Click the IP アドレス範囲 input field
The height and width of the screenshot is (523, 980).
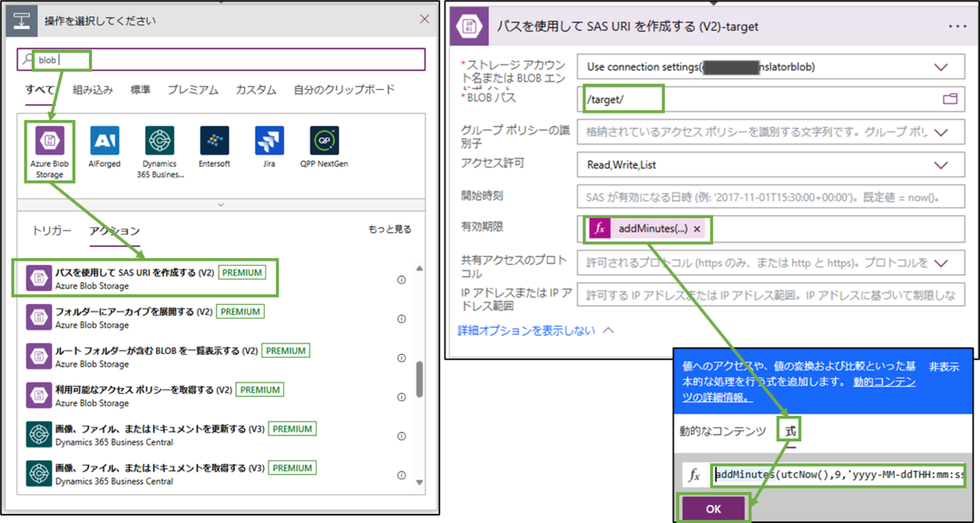coord(771,295)
